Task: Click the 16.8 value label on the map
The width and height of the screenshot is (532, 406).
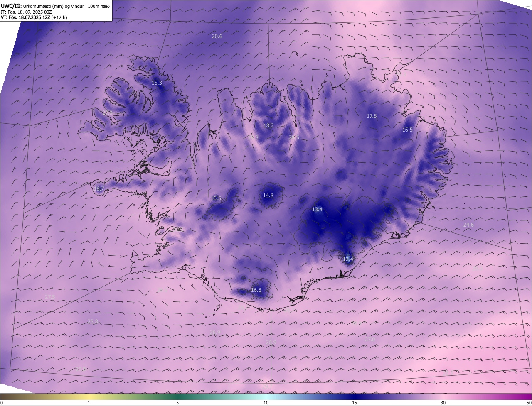Action: coord(256,290)
